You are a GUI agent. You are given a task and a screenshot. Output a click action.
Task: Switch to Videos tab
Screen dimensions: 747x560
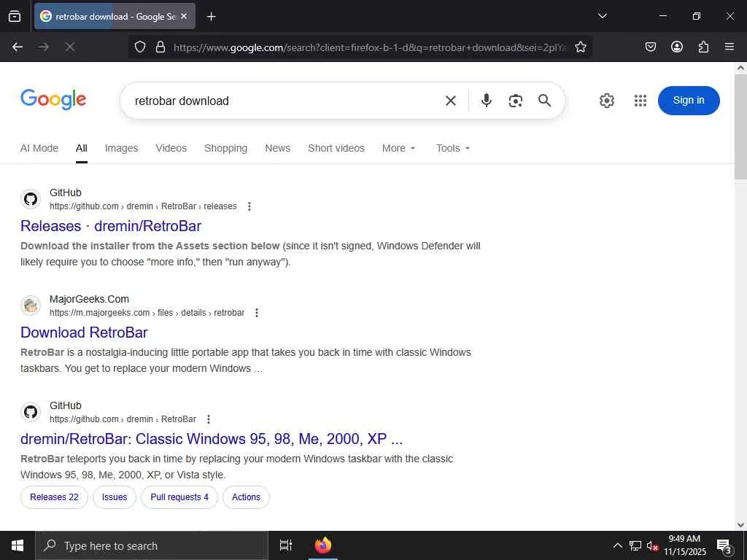click(x=171, y=148)
